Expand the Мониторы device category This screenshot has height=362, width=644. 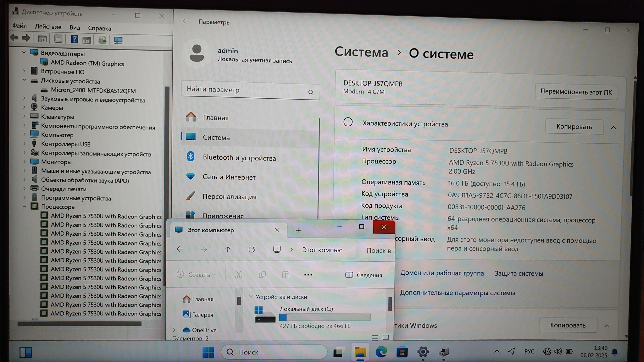pyautogui.click(x=24, y=162)
